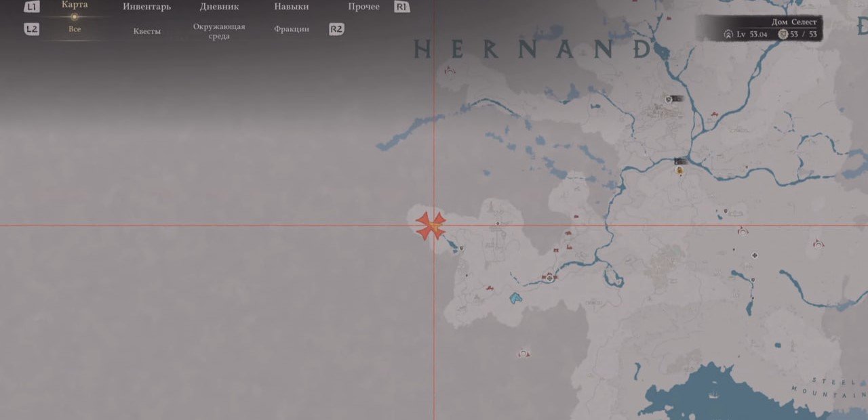868x420 pixels.
Task: Select the yellow quest marker on map
Action: (679, 172)
